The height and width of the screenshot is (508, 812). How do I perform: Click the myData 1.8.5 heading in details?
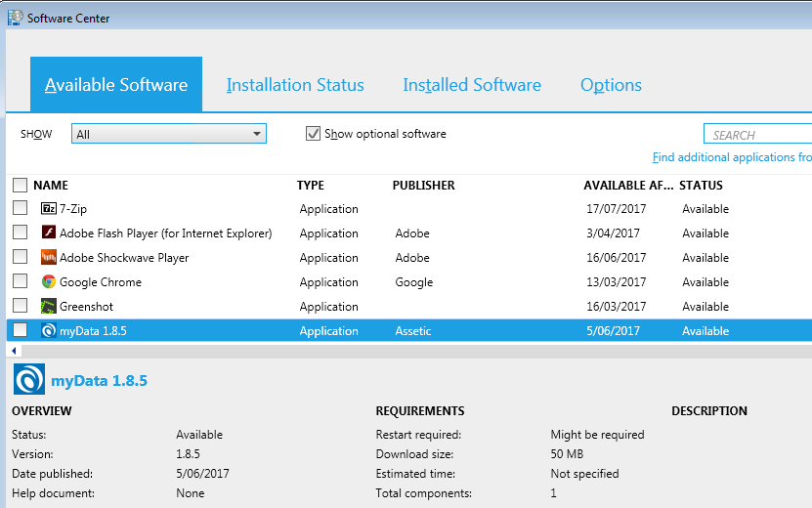pos(99,381)
